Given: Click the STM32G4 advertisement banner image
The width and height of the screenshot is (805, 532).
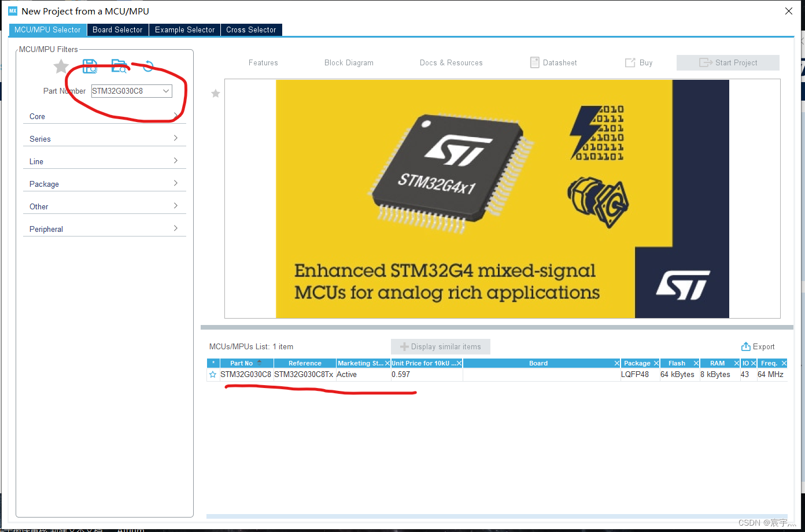Looking at the screenshot, I should (x=503, y=198).
